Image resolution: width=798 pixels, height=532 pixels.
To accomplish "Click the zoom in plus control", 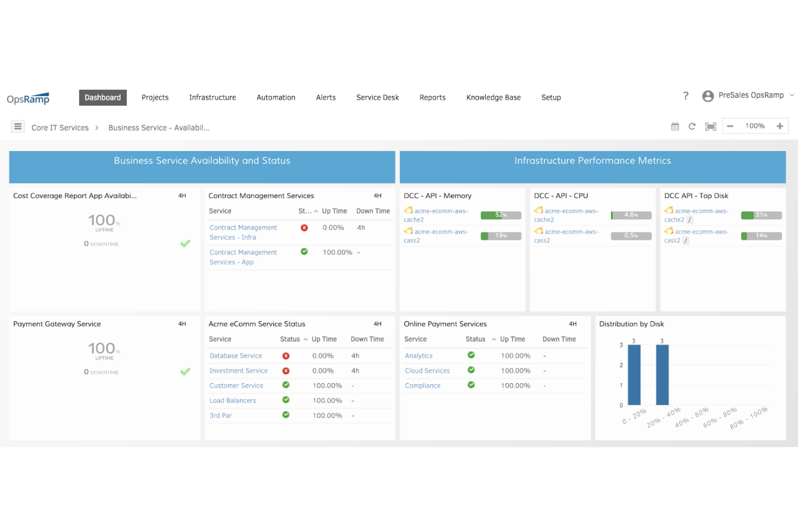I will [780, 126].
